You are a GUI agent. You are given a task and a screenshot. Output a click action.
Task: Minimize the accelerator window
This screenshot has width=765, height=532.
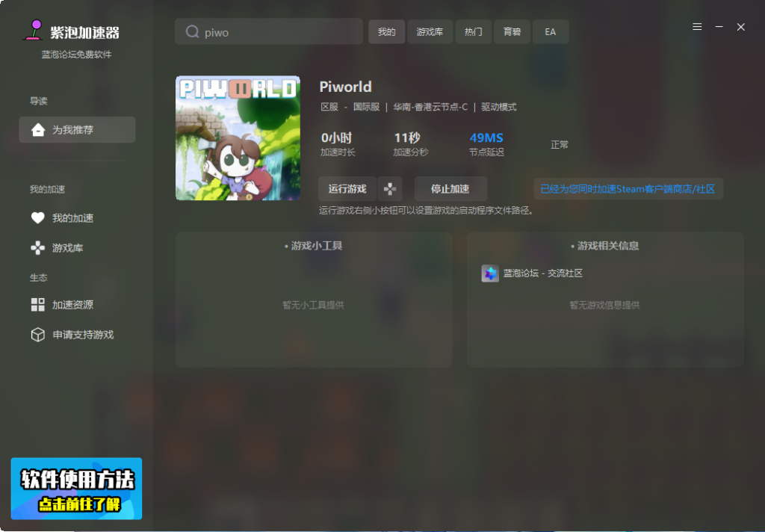coord(719,27)
